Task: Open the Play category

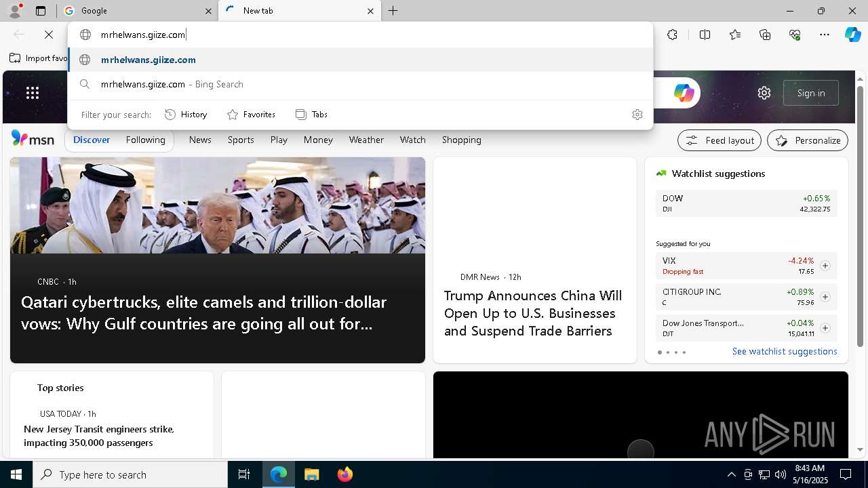Action: (279, 140)
